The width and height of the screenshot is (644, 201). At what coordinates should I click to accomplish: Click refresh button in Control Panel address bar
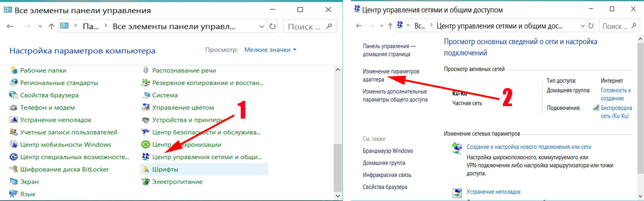[x=272, y=26]
